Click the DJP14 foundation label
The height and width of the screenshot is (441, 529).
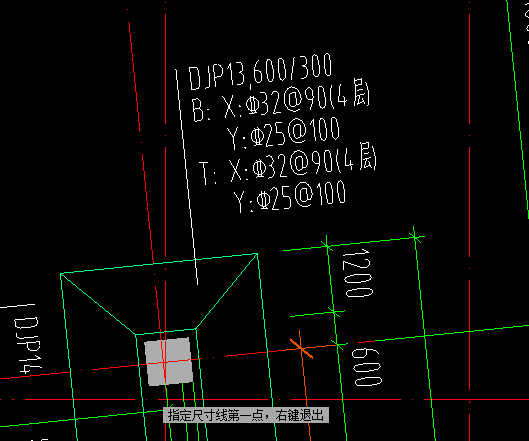(28, 345)
